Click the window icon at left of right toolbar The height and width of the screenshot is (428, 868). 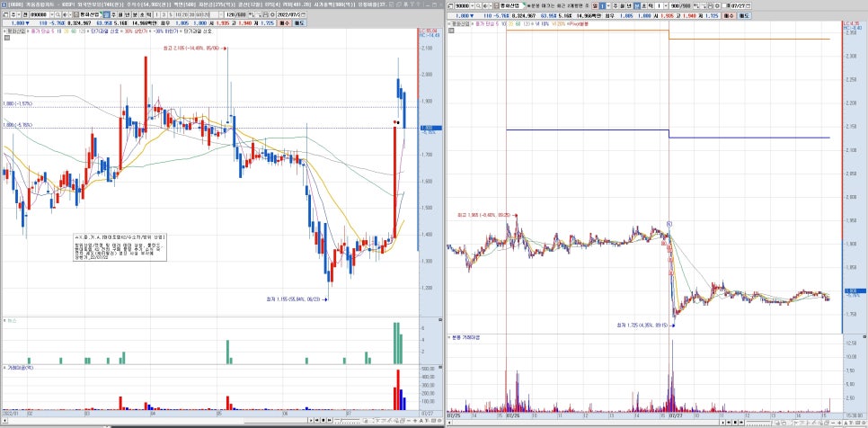click(x=450, y=5)
